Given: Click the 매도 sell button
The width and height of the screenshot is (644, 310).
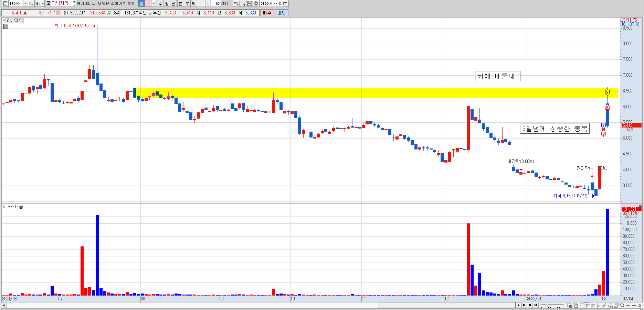Looking at the screenshot, I should 282,13.
